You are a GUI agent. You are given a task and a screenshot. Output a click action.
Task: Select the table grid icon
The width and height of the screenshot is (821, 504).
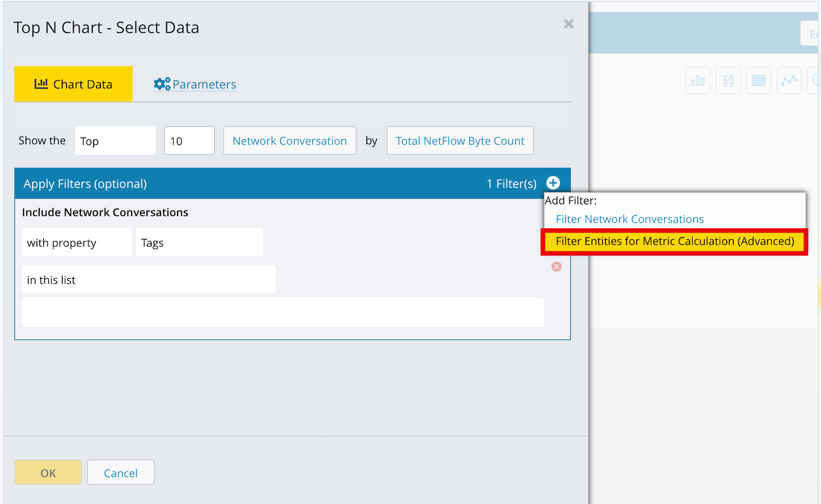tap(758, 81)
